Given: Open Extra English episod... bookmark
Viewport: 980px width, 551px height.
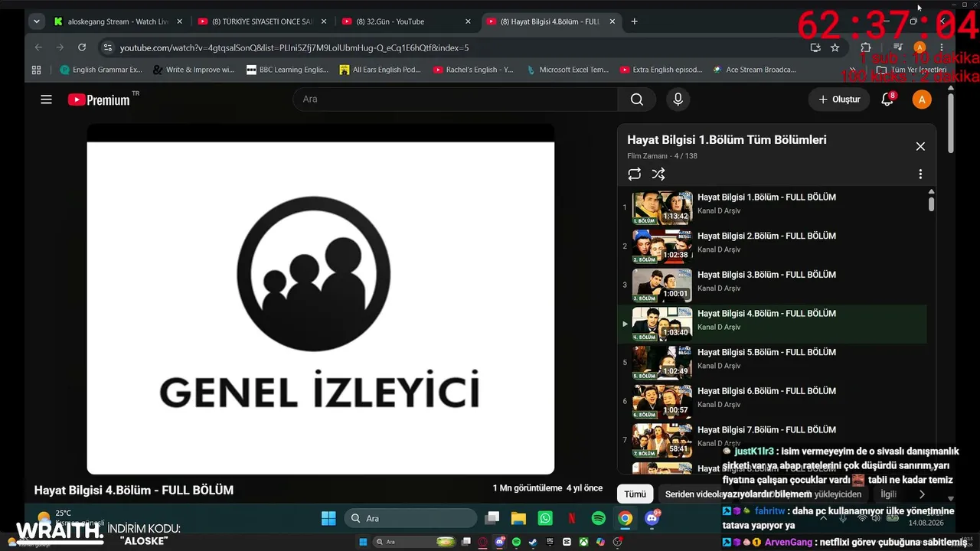Looking at the screenshot, I should point(661,70).
